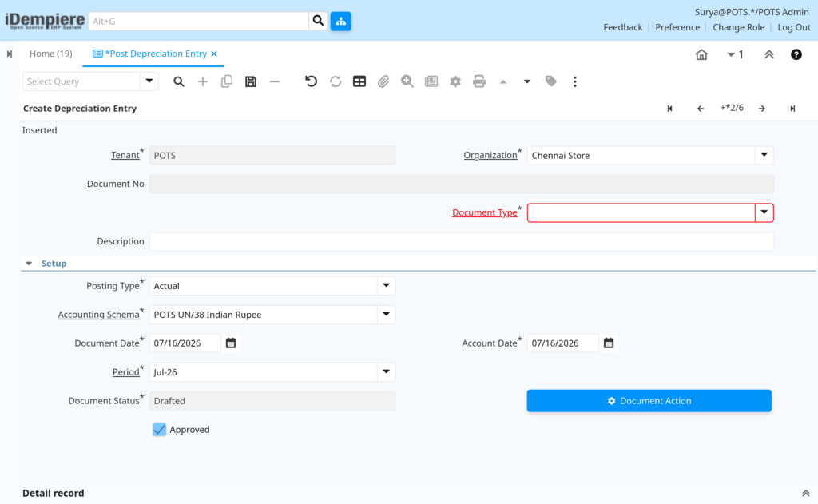Screen dimensions: 818x504
Task: Undo changes with the toolbar arrow
Action: tap(311, 81)
